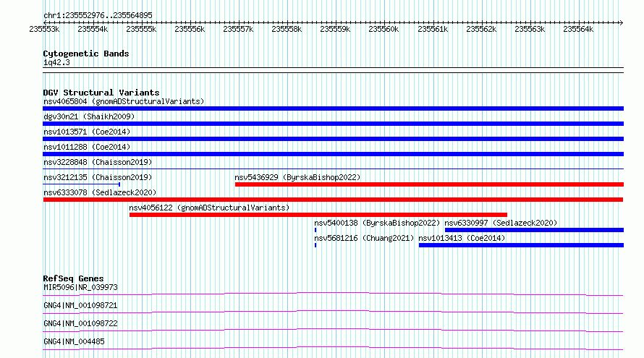Open variant label nsv3228848 (Chaisson2019)
Image resolution: width=644 pixels, height=358 pixels.
[98, 162]
